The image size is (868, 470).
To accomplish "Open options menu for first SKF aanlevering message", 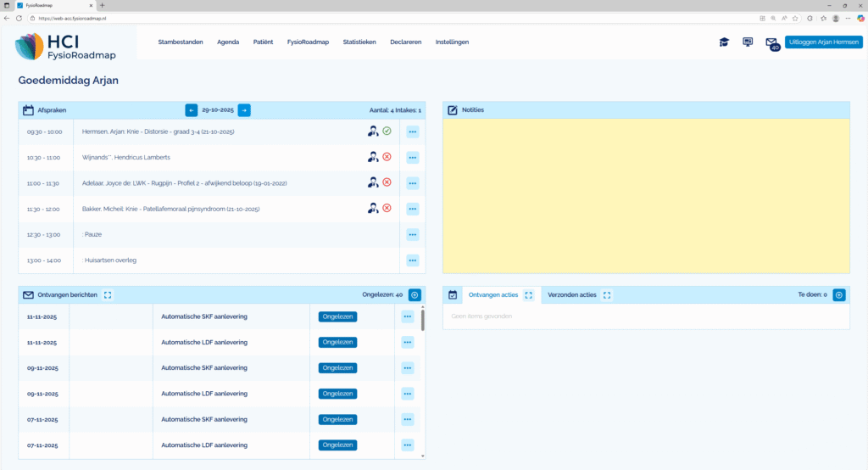I will [408, 316].
